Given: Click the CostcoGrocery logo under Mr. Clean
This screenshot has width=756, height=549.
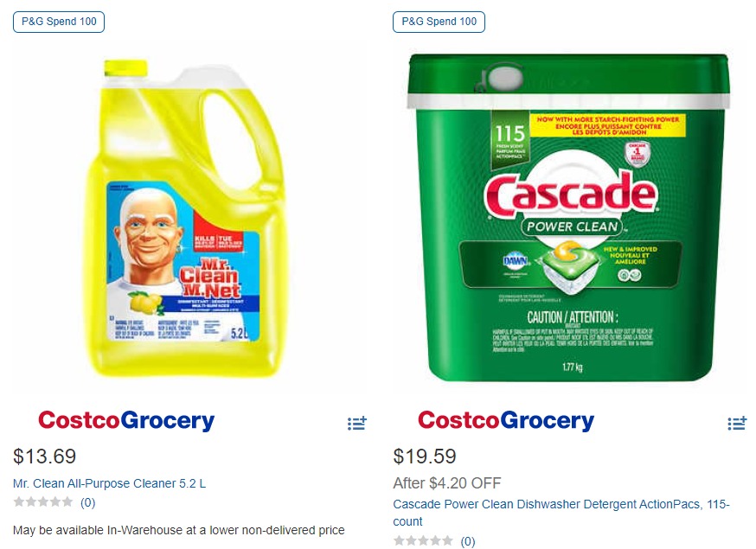Looking at the screenshot, I should coord(126,421).
